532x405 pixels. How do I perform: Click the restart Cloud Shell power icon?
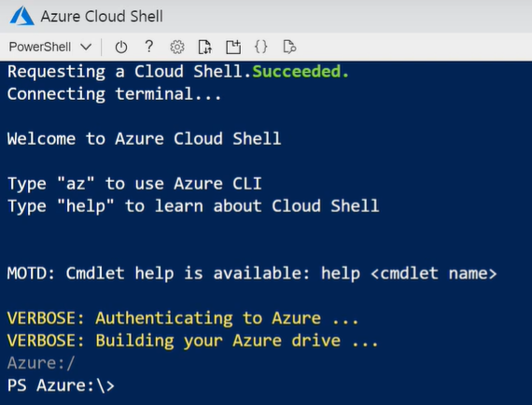[x=121, y=48]
